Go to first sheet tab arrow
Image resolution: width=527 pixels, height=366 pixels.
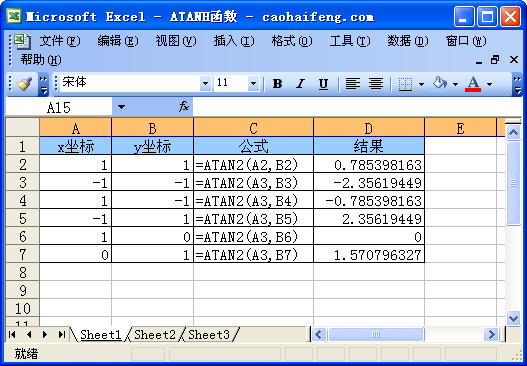pos(12,334)
